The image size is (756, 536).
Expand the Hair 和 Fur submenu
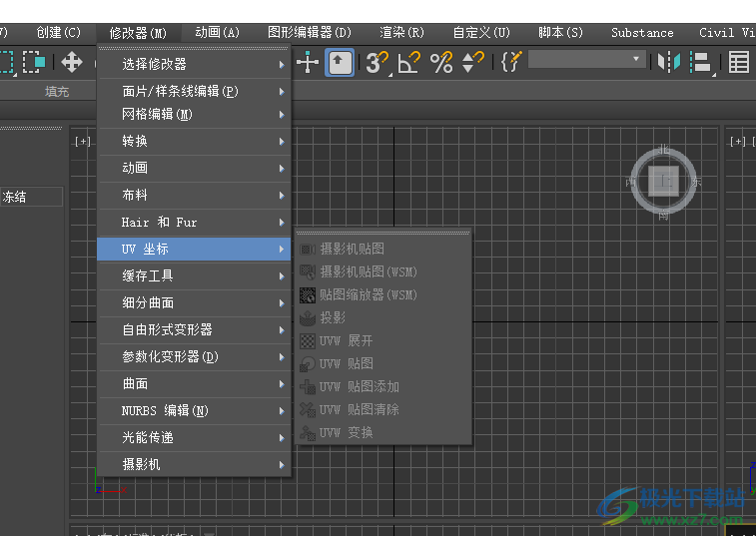tap(195, 223)
